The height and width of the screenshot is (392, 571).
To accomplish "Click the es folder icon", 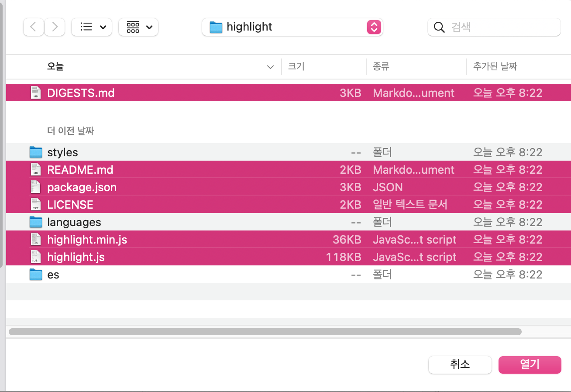I will 36,274.
